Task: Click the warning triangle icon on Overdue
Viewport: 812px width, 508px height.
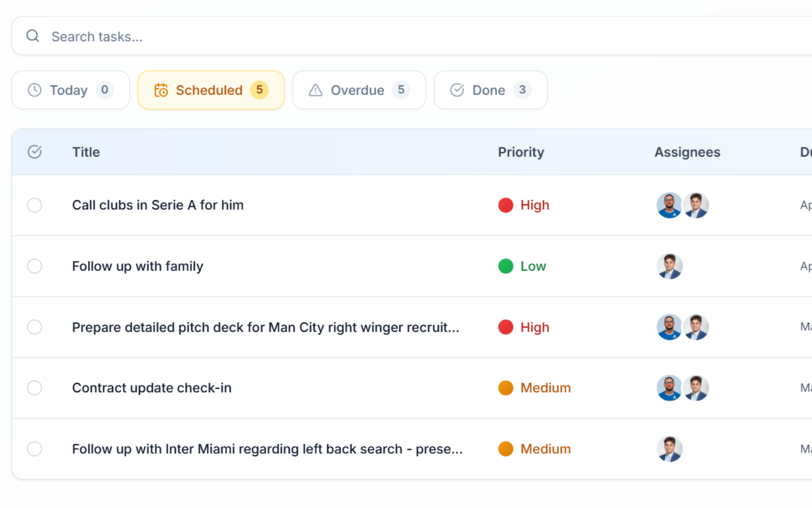Action: pos(316,90)
